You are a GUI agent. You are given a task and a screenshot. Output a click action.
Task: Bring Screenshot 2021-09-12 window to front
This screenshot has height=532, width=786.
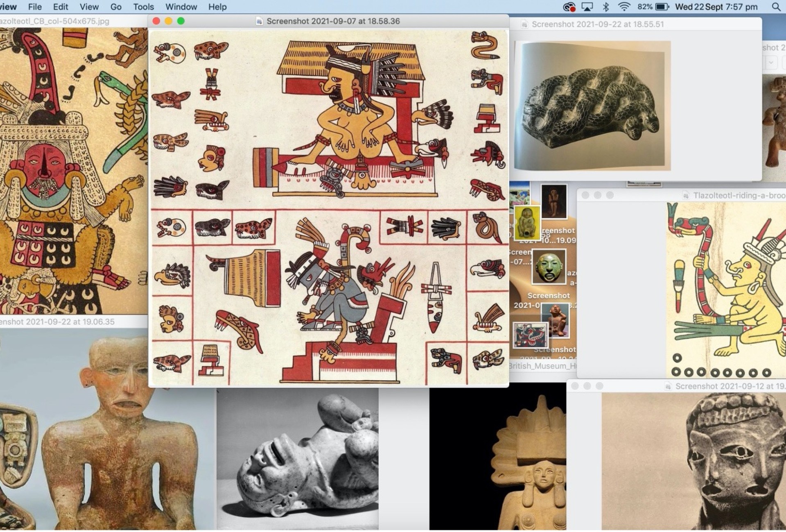coord(730,386)
